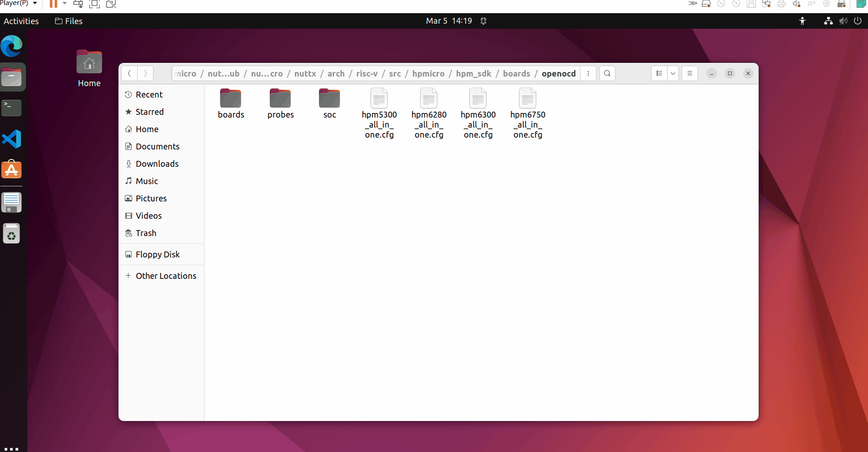868x452 pixels.
Task: Click Other Locations in sidebar
Action: pyautogui.click(x=166, y=276)
